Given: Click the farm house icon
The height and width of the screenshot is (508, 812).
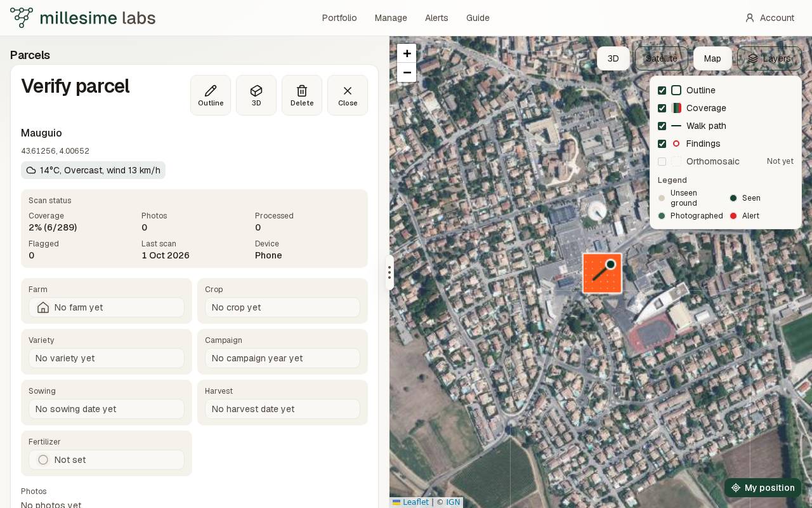Looking at the screenshot, I should coord(43,307).
